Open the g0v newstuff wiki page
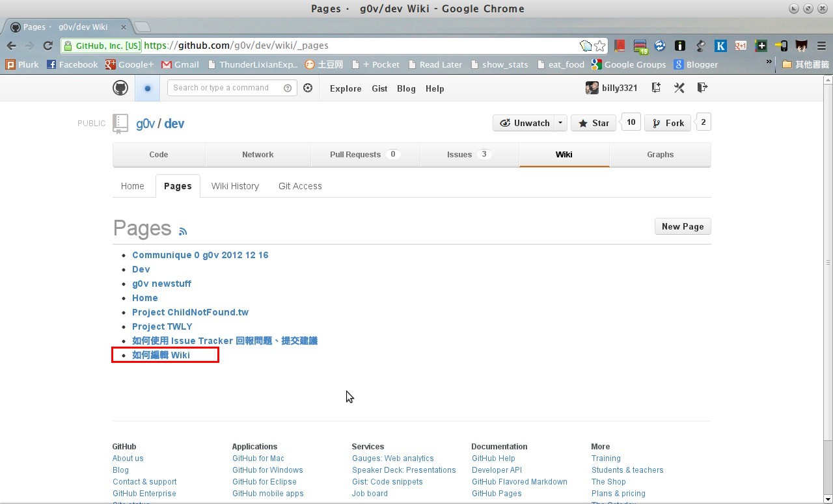Image resolution: width=833 pixels, height=504 pixels. click(x=161, y=284)
